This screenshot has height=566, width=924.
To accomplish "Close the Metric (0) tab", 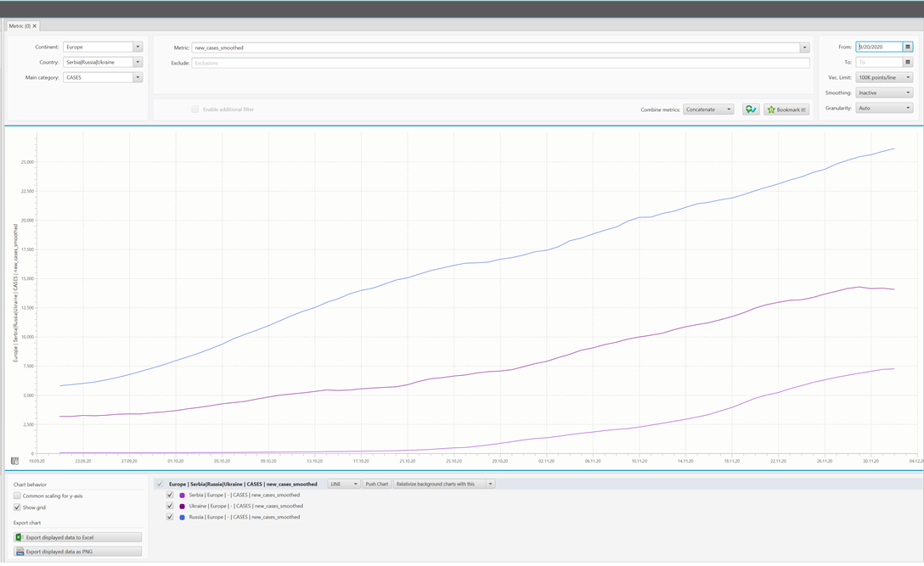I will tap(35, 26).
